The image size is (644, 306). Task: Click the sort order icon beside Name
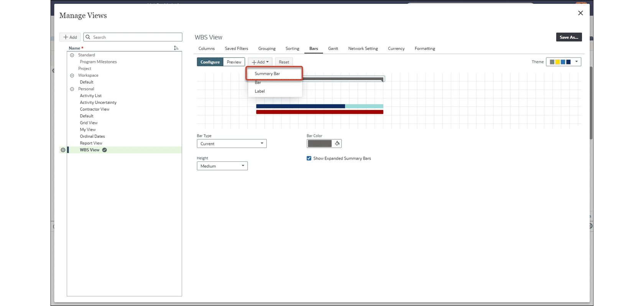click(x=176, y=48)
